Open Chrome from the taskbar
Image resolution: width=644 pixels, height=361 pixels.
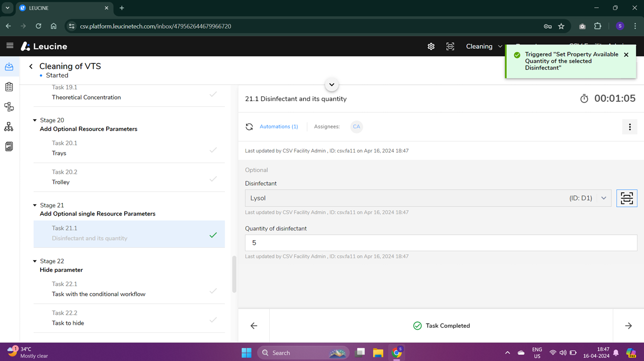click(397, 352)
